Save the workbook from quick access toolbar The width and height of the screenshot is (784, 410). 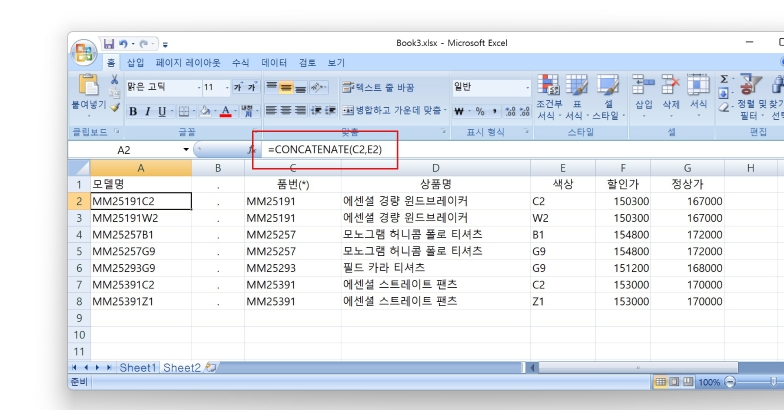(108, 44)
